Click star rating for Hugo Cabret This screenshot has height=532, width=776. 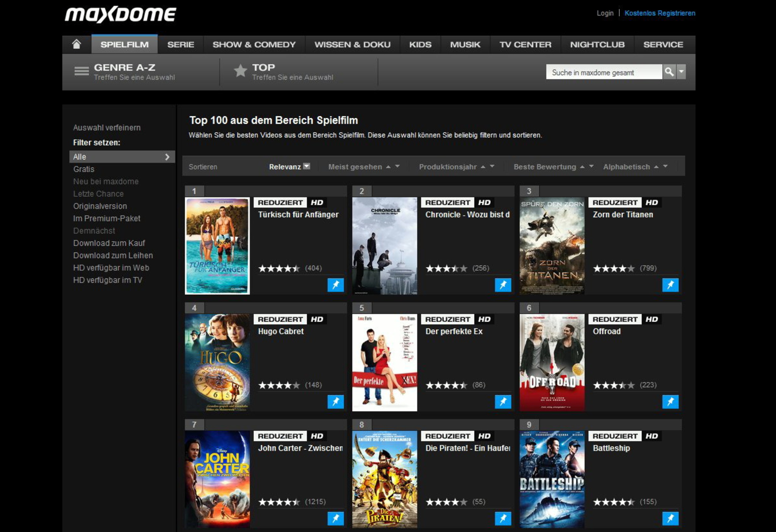(279, 385)
